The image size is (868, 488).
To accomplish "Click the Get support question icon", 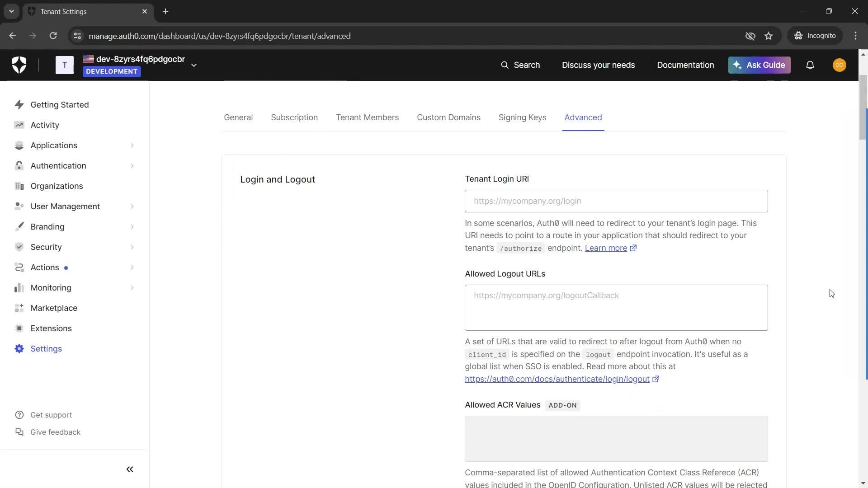I will click(19, 415).
